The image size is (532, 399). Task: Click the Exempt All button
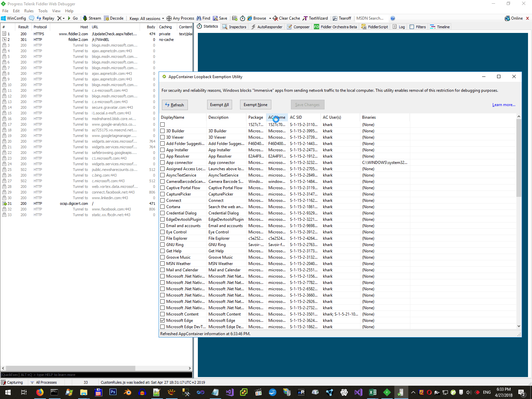pos(219,105)
